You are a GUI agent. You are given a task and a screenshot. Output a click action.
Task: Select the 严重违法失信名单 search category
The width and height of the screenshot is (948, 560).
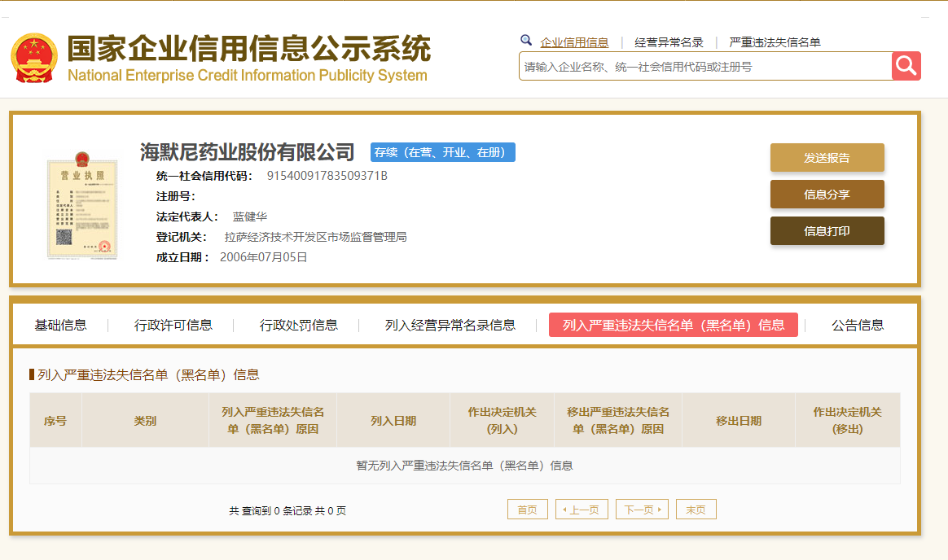point(775,42)
